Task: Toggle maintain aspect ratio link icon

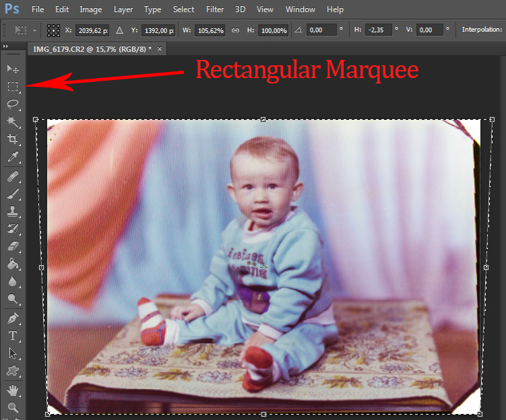Action: click(x=235, y=30)
